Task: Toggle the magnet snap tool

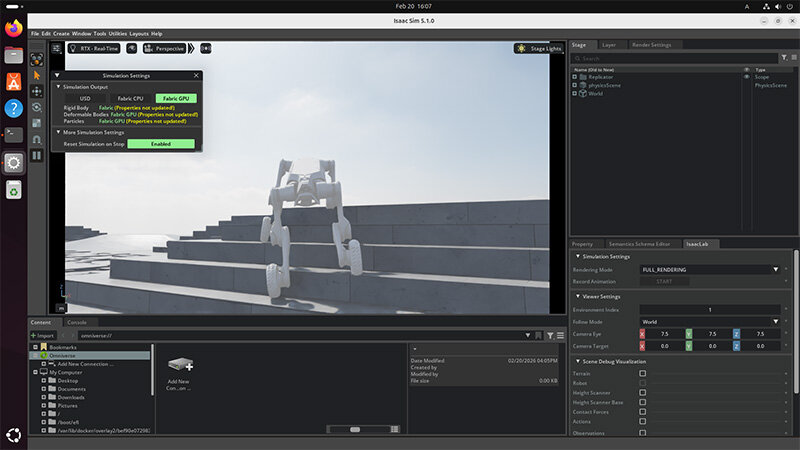Action: click(37, 139)
